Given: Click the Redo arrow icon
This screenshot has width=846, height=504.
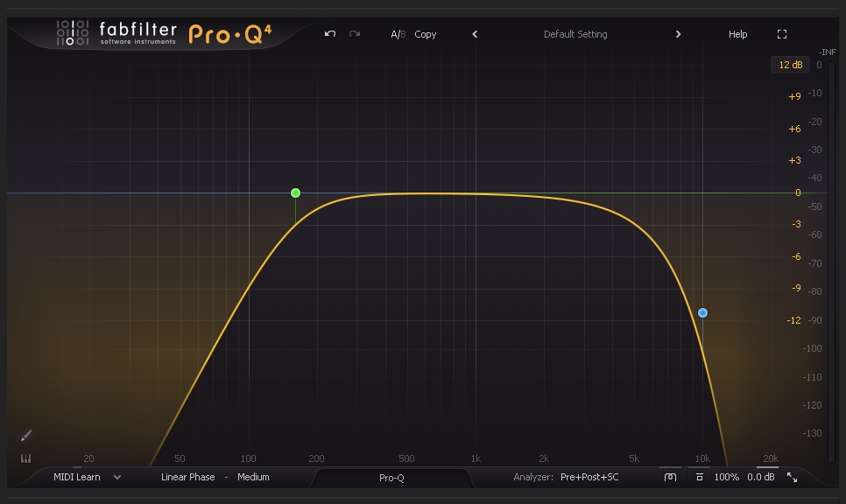Looking at the screenshot, I should click(355, 34).
